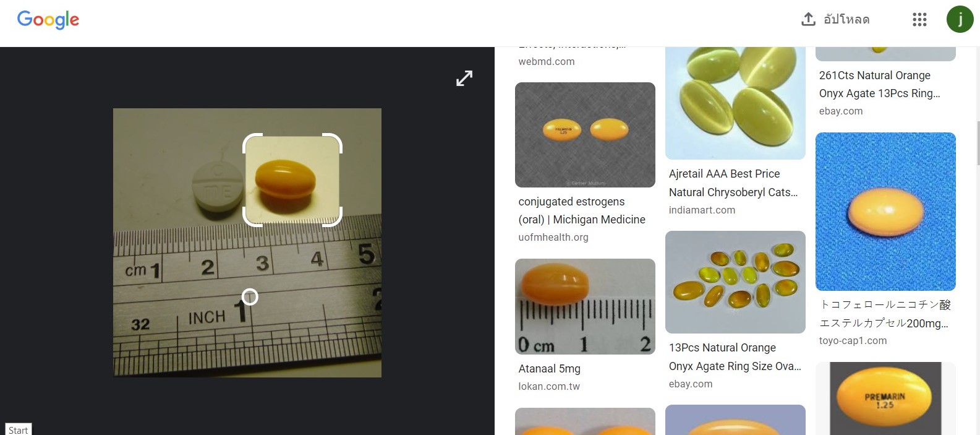The height and width of the screenshot is (435, 980).
Task: Open the conjugated estrogens Michigan Medicine result
Action: 582,210
